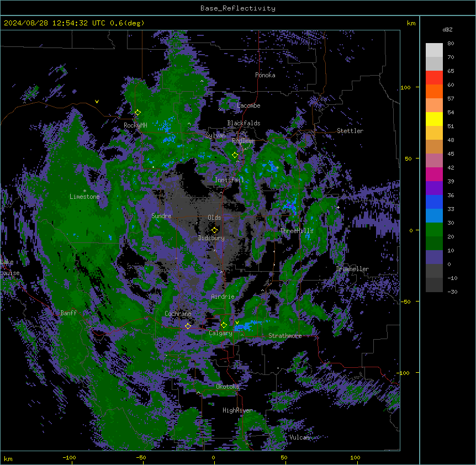Screen dimensions: 476x465
Task: Click the royal blue legend swatch below 36
Action: [x=434, y=202]
